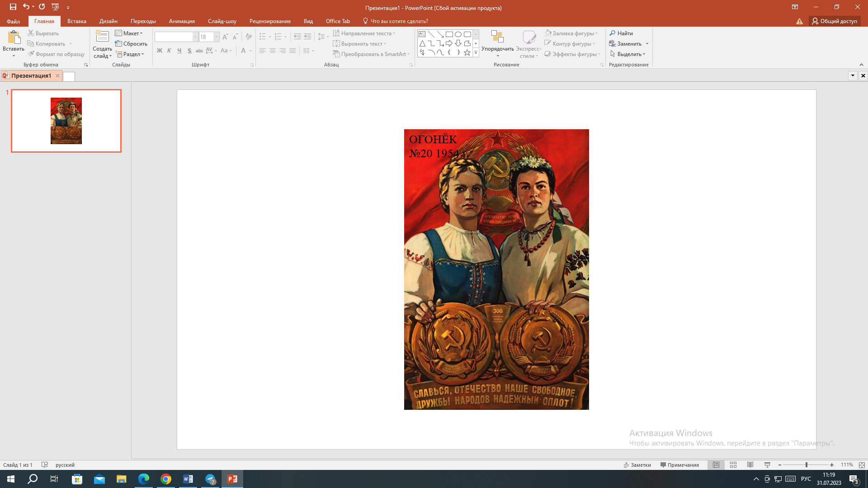The width and height of the screenshot is (868, 488).
Task: Toggle italic К formatting
Action: (169, 51)
